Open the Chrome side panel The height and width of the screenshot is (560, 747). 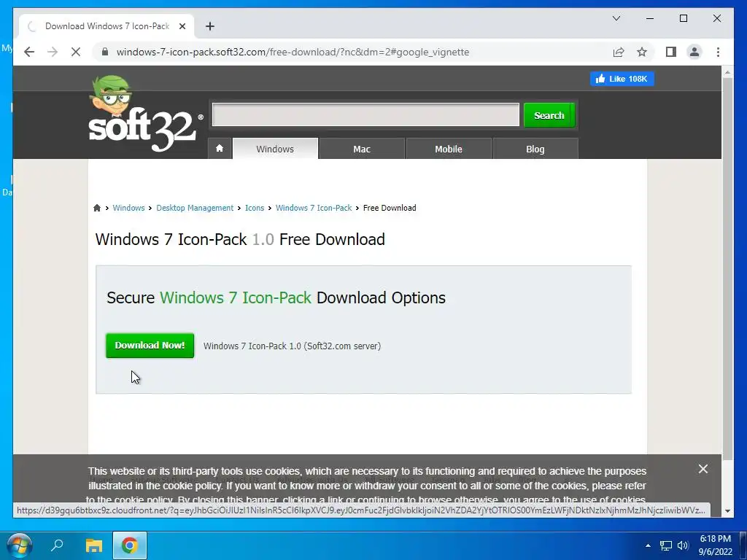671,52
